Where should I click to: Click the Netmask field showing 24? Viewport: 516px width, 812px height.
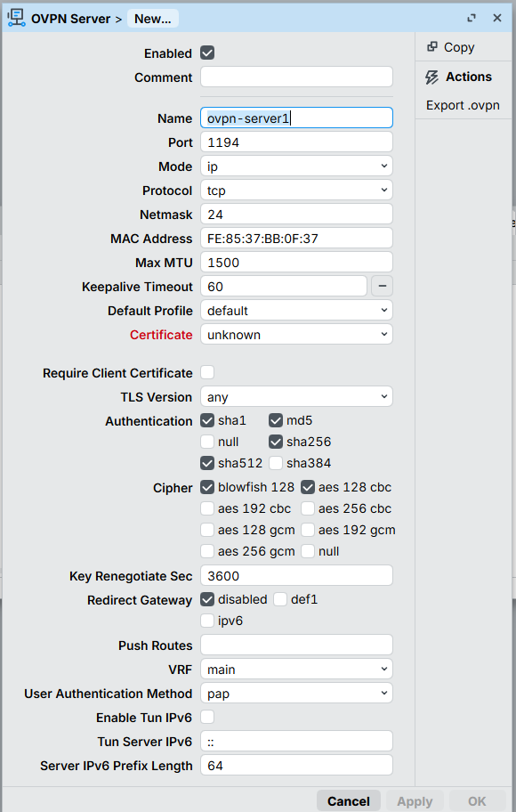pos(296,214)
